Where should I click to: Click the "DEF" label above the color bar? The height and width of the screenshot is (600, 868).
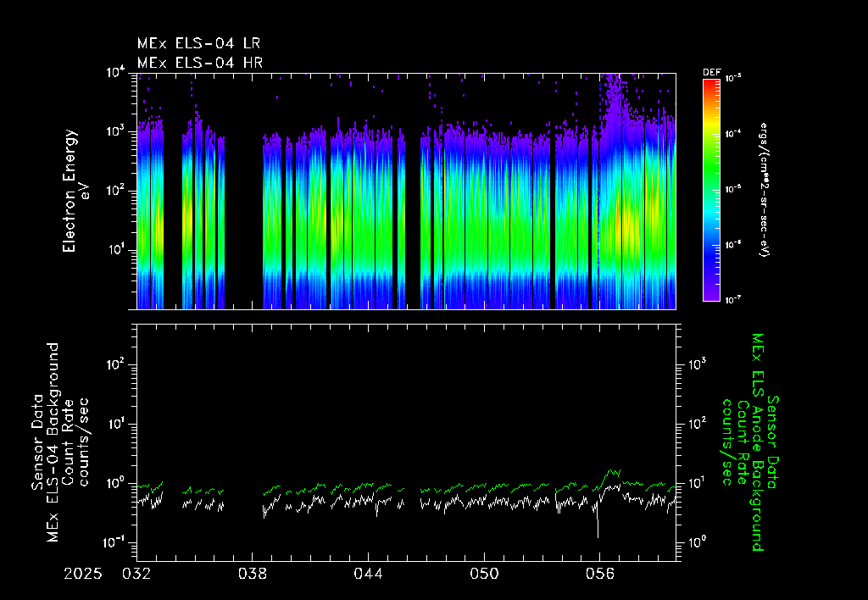coord(711,73)
